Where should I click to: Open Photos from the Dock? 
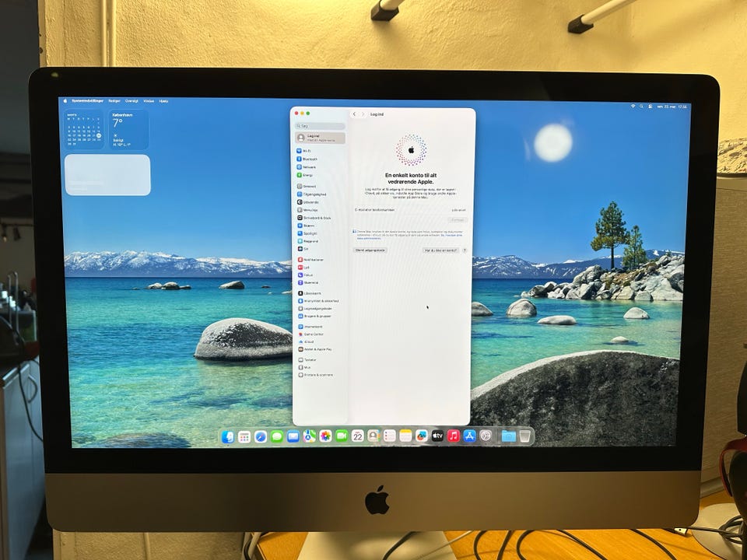click(325, 436)
